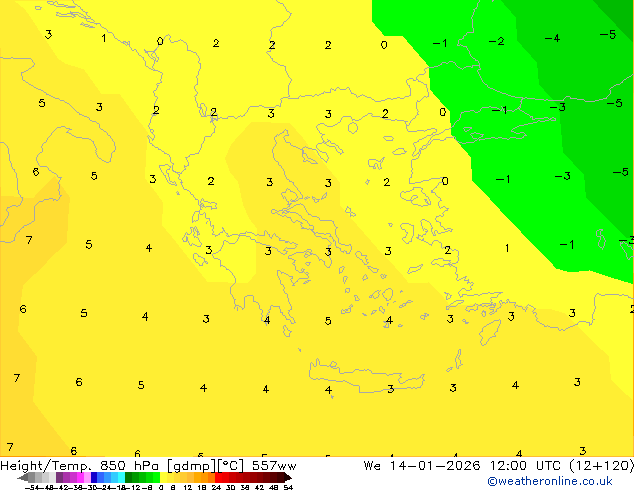
Task: Click the dark green zone in top-right corner
Action: pyautogui.click(x=617, y=12)
